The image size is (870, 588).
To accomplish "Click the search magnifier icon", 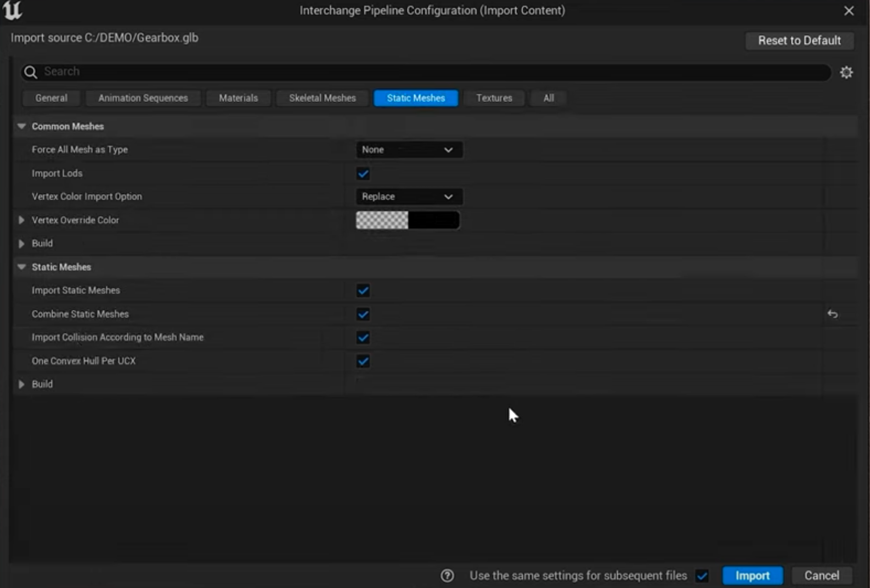I will [x=31, y=72].
